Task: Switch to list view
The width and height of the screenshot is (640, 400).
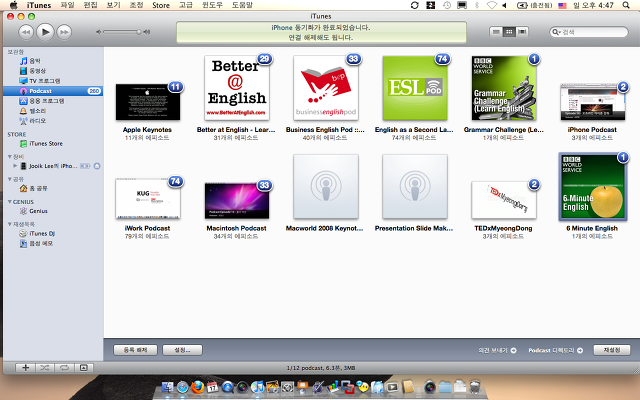Action: coord(496,32)
